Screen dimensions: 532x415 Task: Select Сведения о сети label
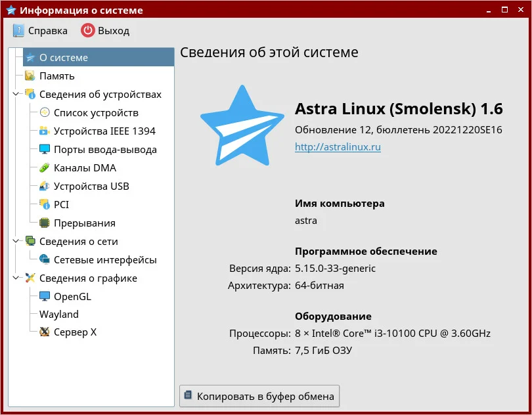click(78, 242)
